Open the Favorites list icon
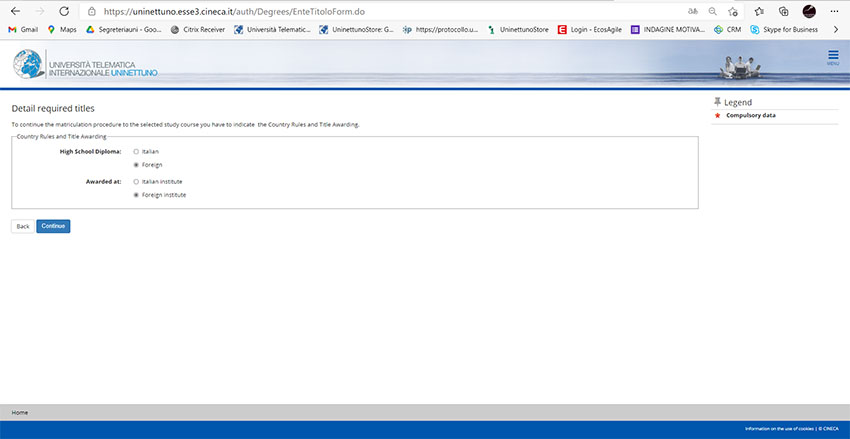 [x=759, y=11]
